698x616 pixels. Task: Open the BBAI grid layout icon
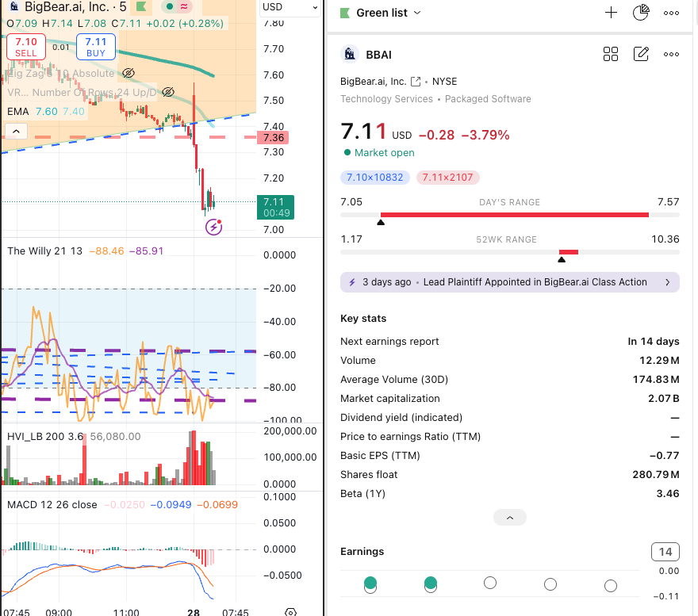point(610,54)
